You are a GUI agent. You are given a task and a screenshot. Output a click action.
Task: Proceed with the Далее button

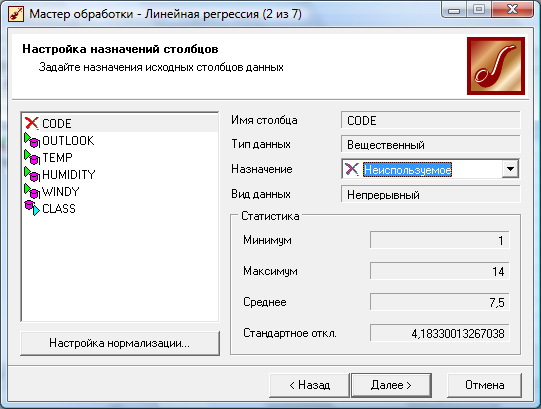pos(391,385)
